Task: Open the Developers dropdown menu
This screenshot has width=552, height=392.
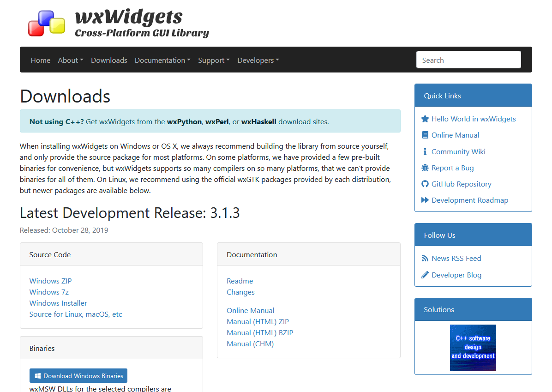Action: click(x=258, y=60)
